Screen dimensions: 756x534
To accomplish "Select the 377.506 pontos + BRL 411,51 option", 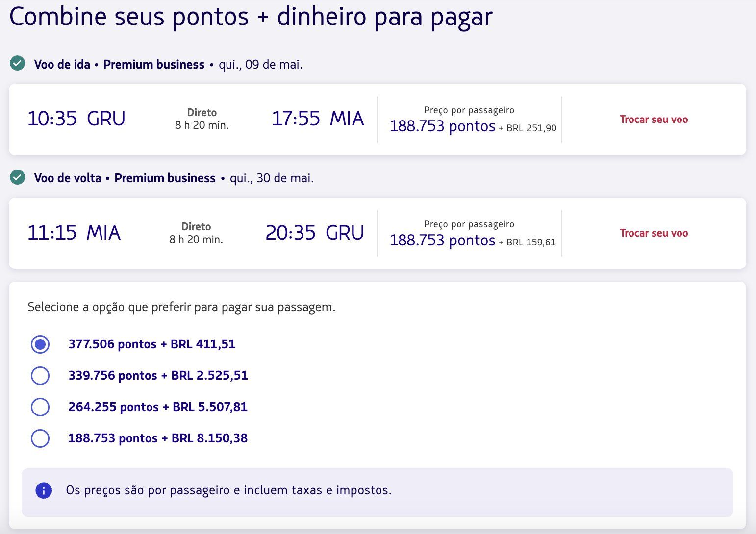I will tap(40, 344).
